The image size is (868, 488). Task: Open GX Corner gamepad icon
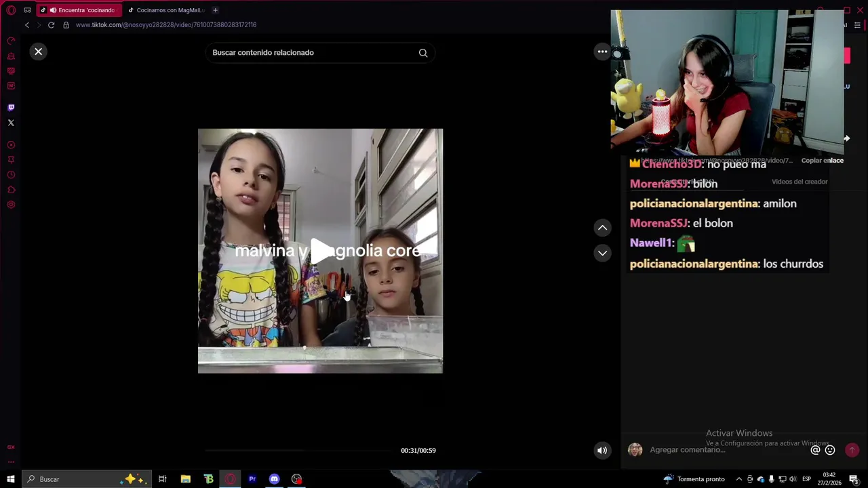28,10
